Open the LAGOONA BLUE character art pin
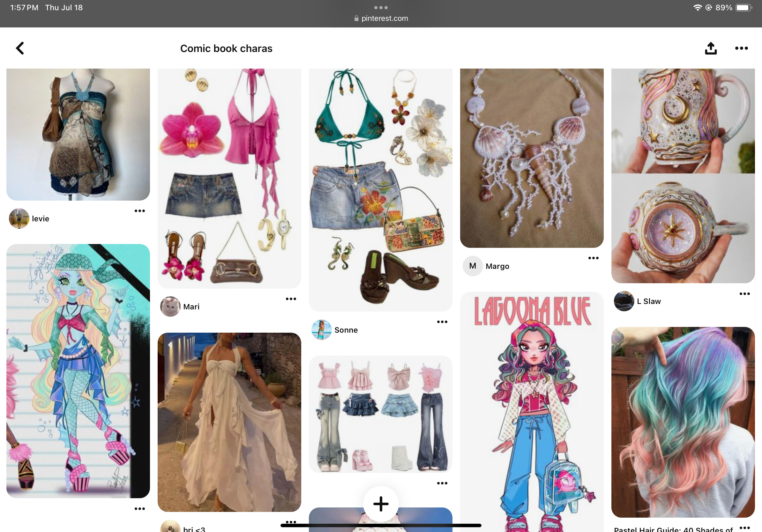The image size is (762, 532). [x=532, y=412]
